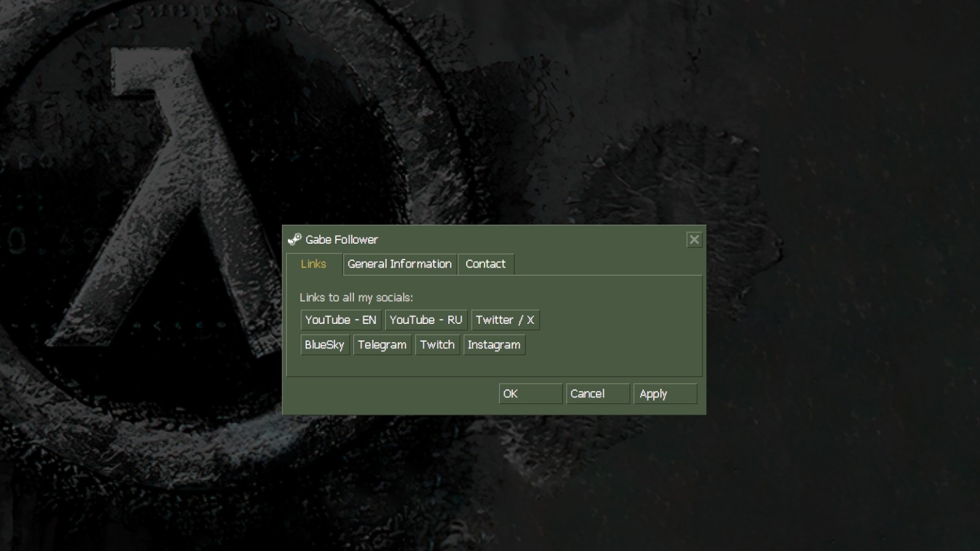Click the "Gabe Follower" window title text
Viewport: 980px width, 551px height.
click(342, 239)
